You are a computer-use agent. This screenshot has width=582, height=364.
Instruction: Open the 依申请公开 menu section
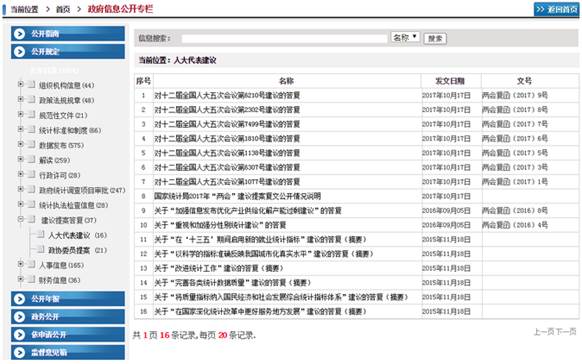pos(68,334)
